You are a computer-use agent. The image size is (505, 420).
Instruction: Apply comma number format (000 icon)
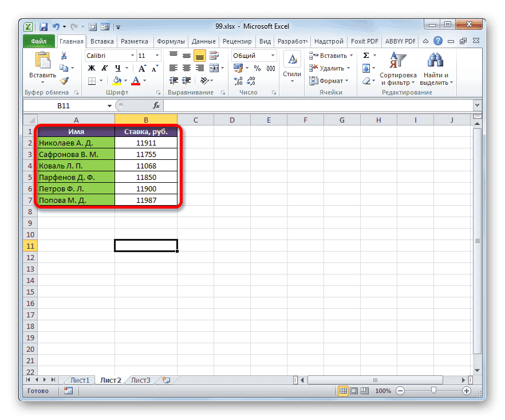coord(271,68)
